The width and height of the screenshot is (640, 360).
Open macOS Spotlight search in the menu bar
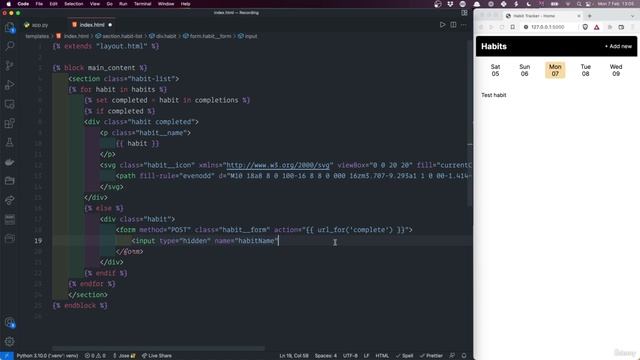(579, 4)
